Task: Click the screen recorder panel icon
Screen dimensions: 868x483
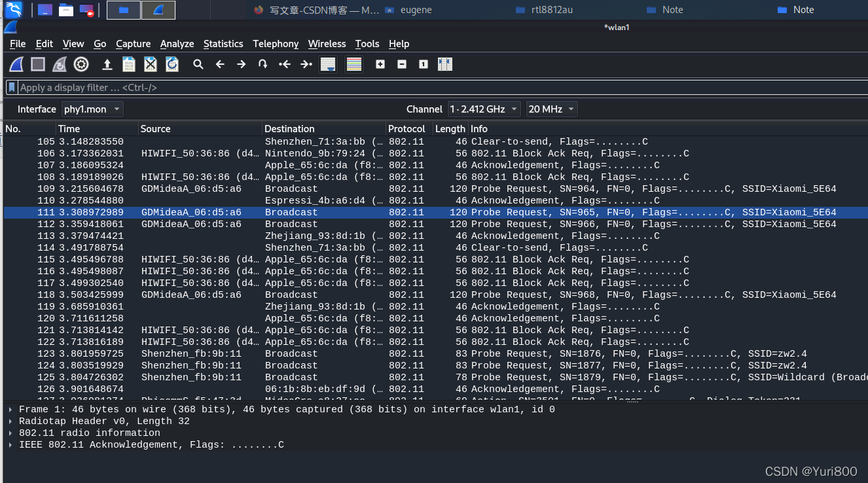Action: pos(86,10)
